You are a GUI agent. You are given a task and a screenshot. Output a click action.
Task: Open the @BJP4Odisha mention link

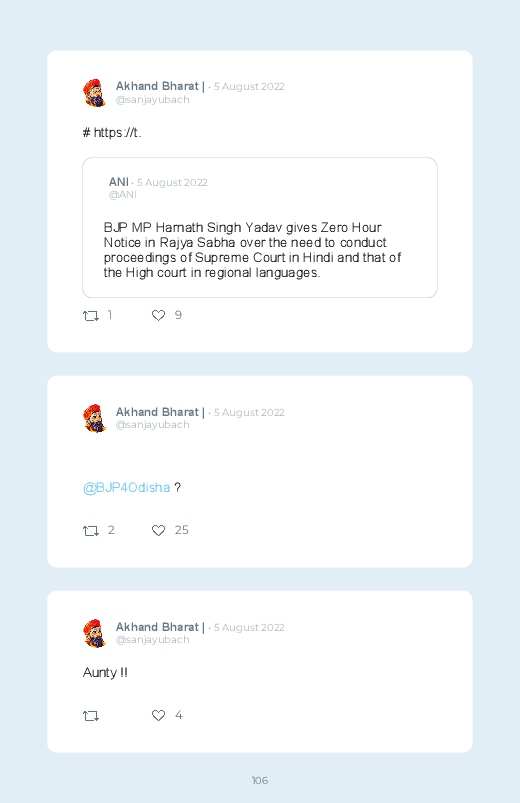pyautogui.click(x=126, y=488)
